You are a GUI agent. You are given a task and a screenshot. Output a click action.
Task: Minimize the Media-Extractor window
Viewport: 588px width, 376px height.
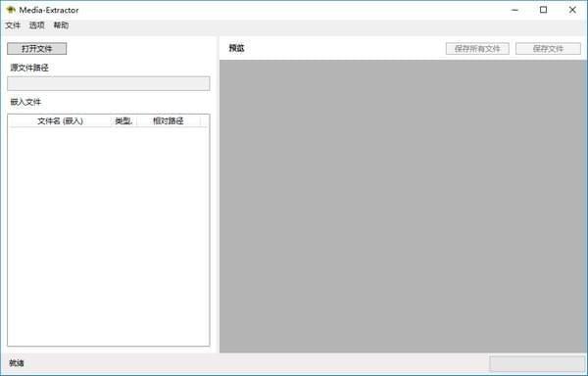tap(514, 10)
